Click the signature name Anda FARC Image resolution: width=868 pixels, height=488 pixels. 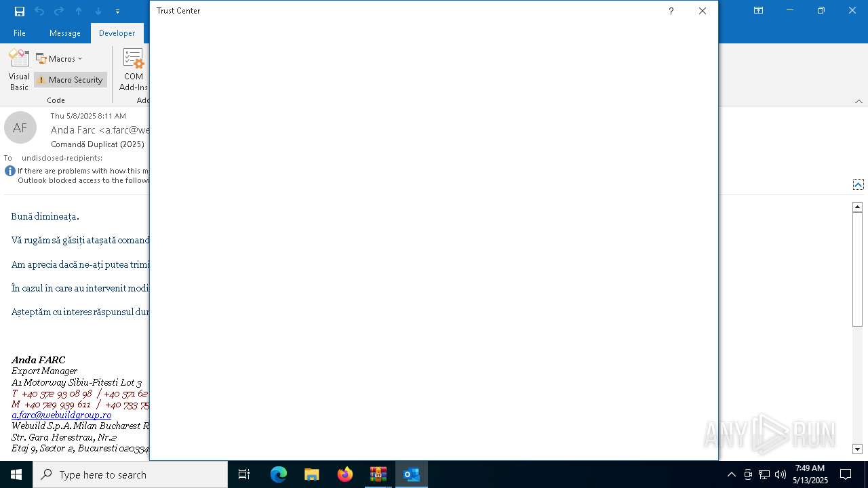click(x=38, y=360)
